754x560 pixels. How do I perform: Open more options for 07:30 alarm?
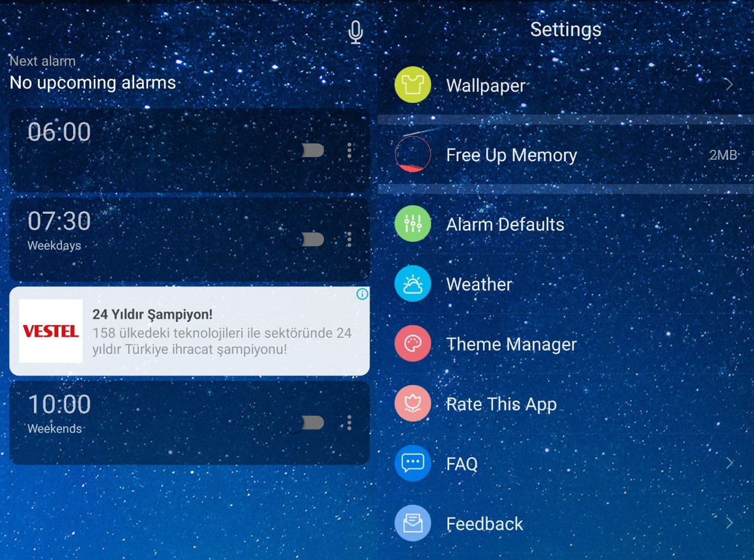pyautogui.click(x=349, y=239)
